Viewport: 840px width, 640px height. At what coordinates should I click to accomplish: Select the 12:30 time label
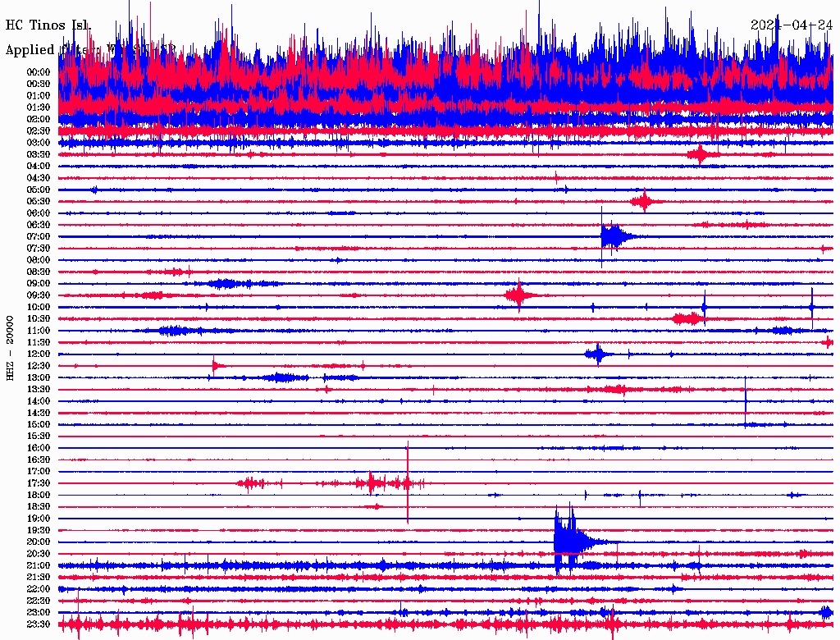(x=39, y=366)
